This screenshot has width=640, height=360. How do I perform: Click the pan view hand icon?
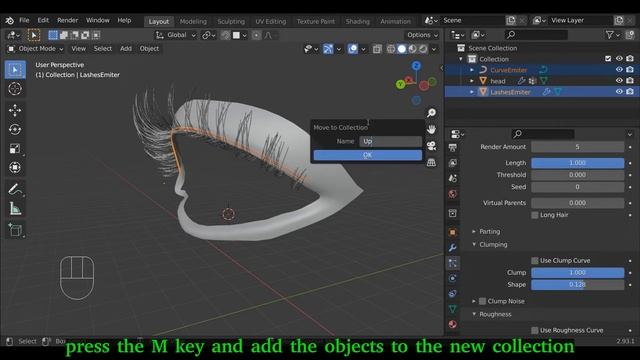[x=431, y=129]
